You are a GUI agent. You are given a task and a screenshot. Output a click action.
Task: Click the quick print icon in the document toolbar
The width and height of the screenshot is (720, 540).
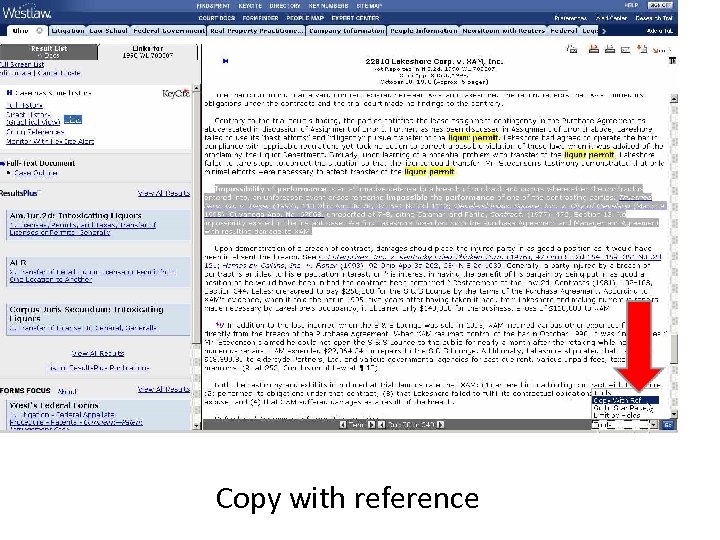coord(572,49)
